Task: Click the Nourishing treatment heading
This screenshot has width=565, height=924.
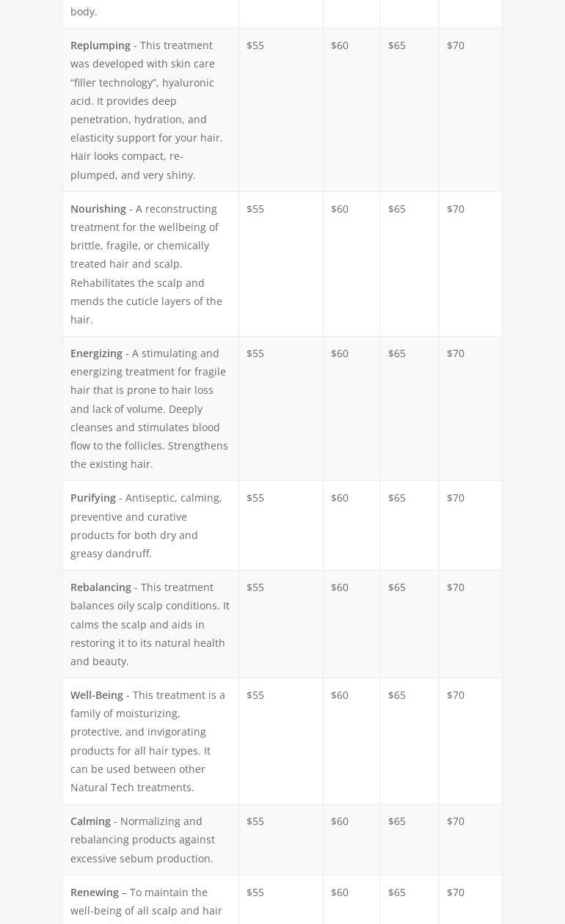Action: (98, 209)
